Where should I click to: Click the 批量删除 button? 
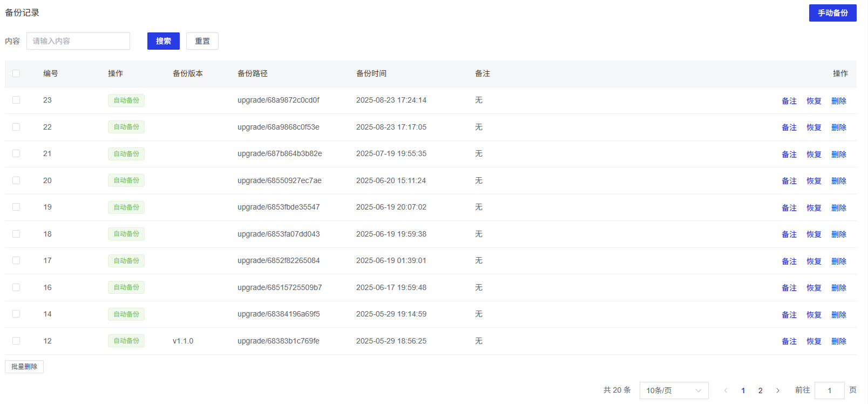24,367
